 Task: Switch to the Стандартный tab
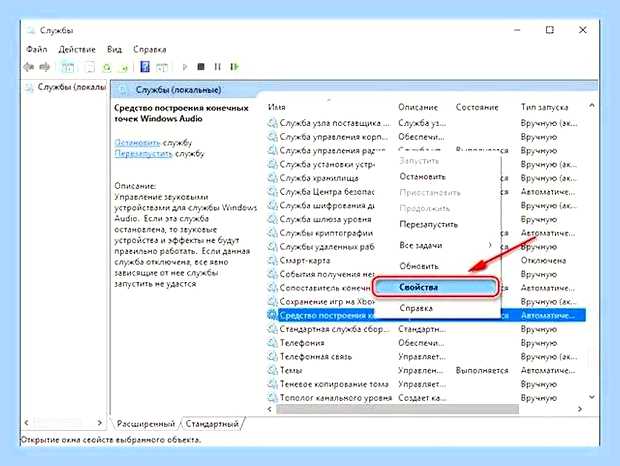(212, 424)
